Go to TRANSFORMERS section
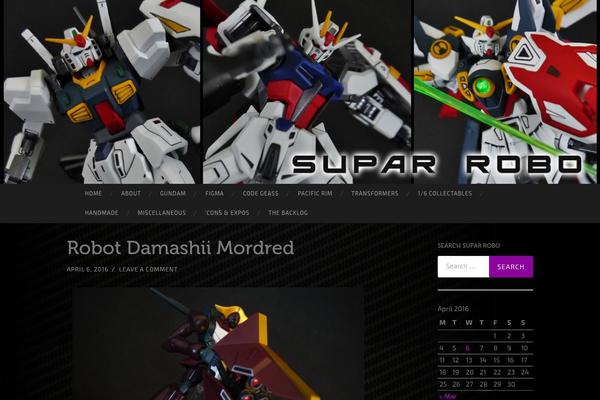This screenshot has height=400, width=600. tap(375, 193)
